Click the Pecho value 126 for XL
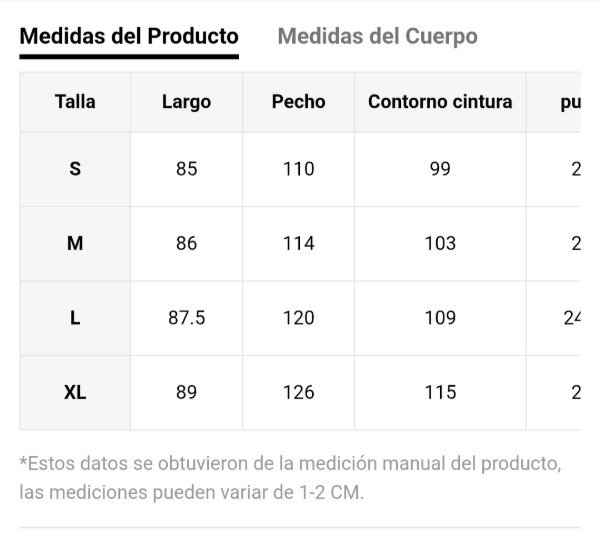The width and height of the screenshot is (600, 540). coord(298,392)
